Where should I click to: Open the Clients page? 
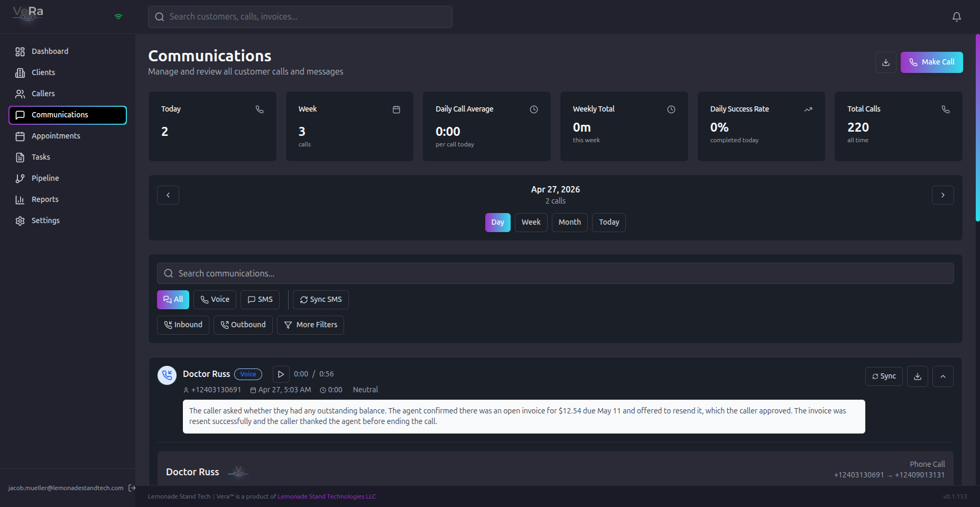(68, 72)
